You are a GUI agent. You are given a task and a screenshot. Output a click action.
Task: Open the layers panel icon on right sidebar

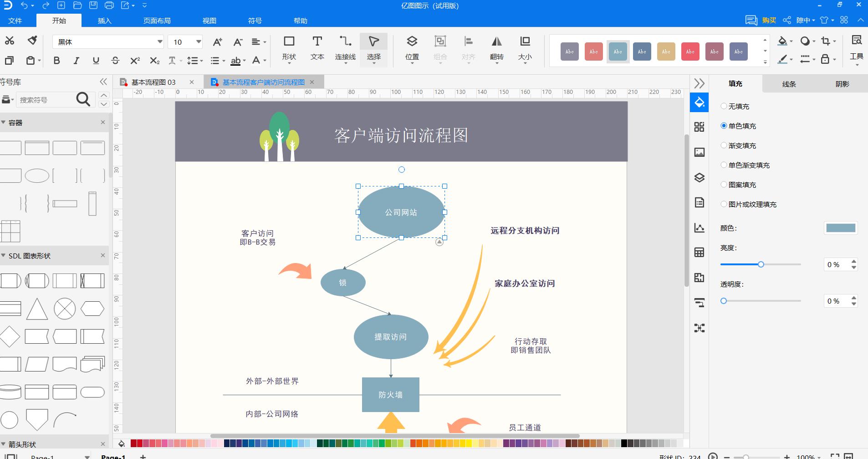coord(700,178)
